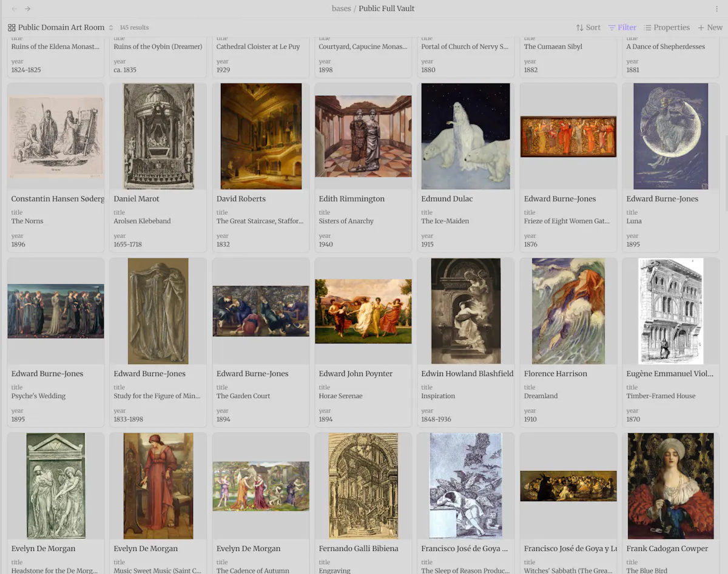Click the name Florence Harrison
Image resolution: width=728 pixels, height=574 pixels.
pyautogui.click(x=556, y=374)
